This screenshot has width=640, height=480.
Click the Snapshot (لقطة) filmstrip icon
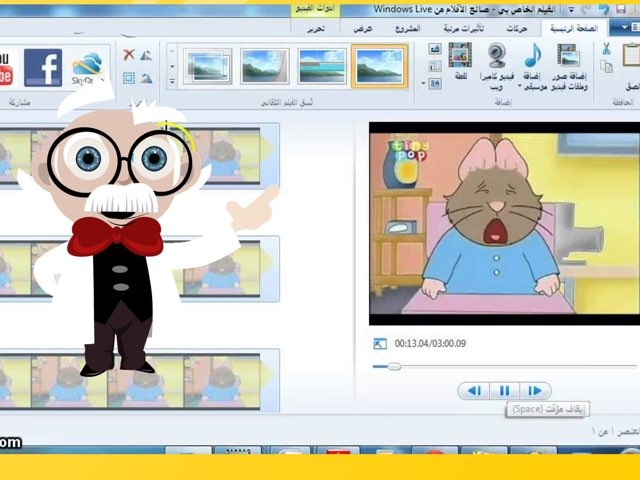460,55
